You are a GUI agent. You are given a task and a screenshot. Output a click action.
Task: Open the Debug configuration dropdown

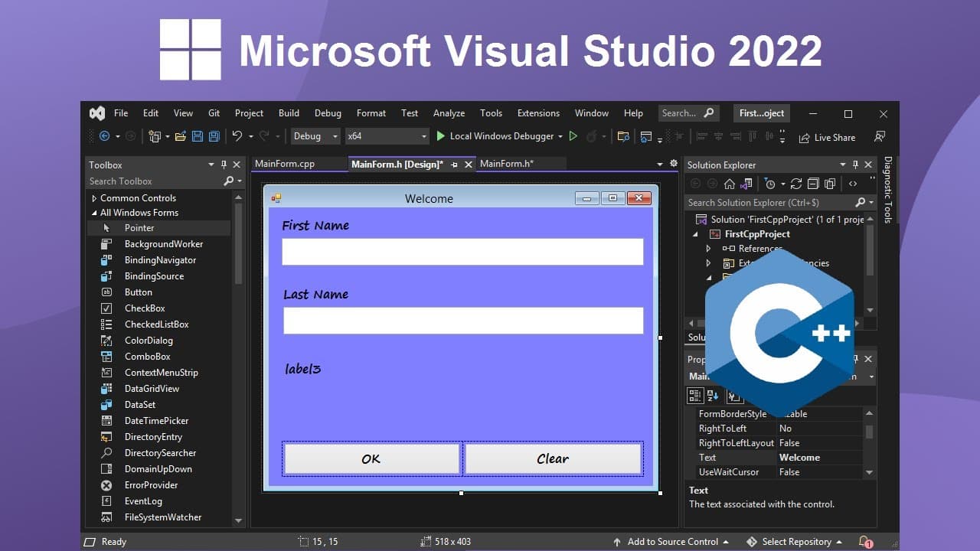(x=315, y=136)
